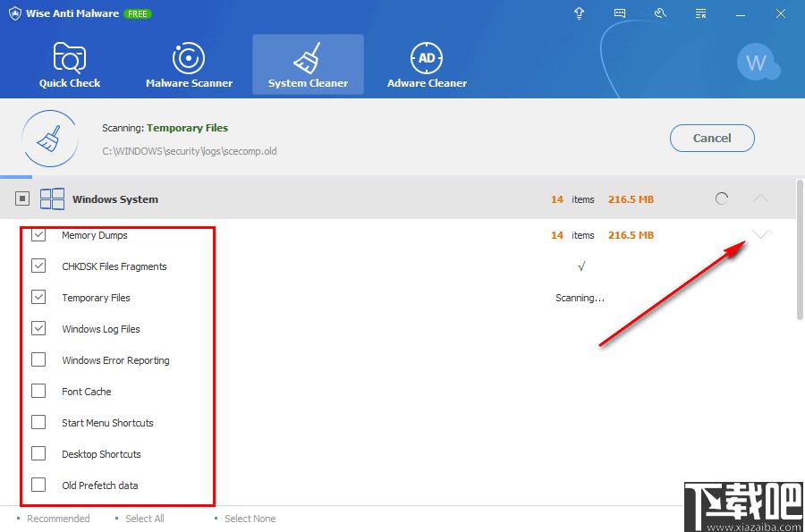805x532 pixels.
Task: Expand the Memory Dumps row details
Action: (x=761, y=234)
